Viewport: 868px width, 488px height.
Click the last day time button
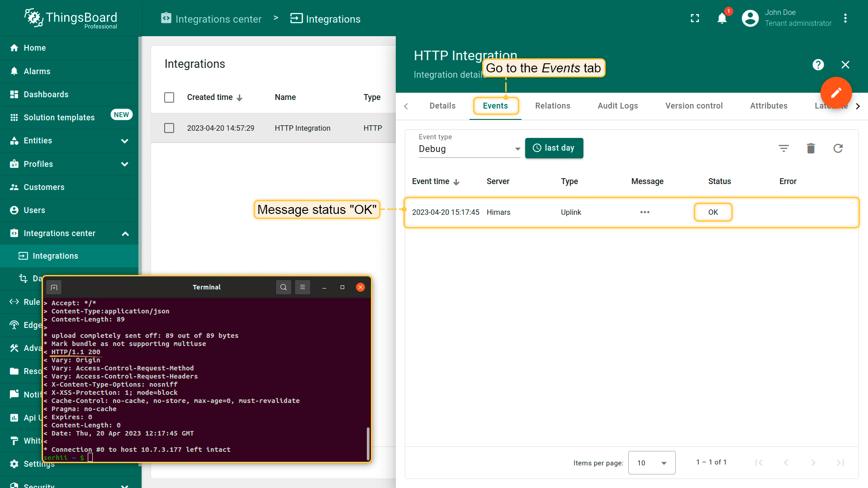(554, 148)
